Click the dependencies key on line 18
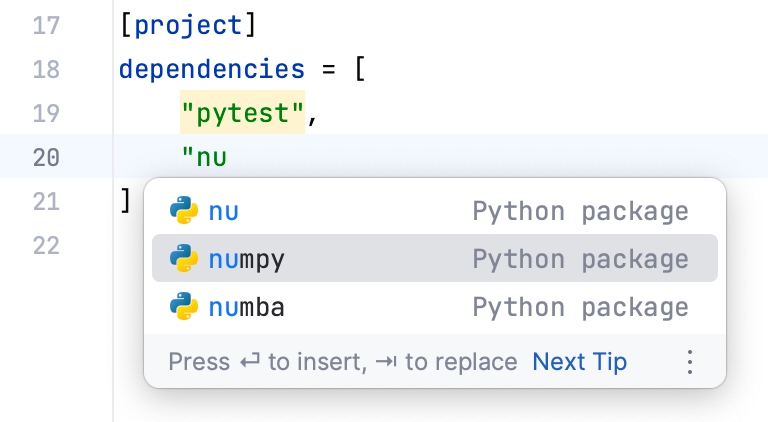This screenshot has height=422, width=768. pyautogui.click(x=212, y=69)
